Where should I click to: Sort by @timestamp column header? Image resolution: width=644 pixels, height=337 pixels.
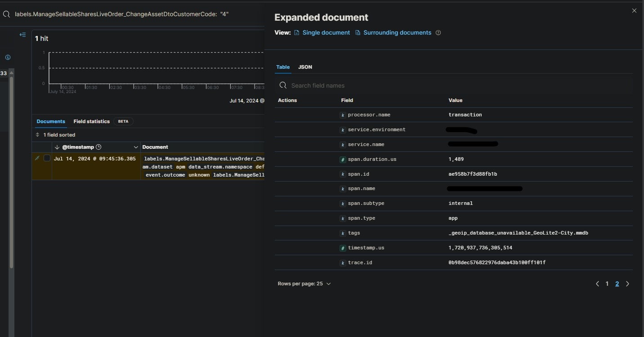[x=78, y=147]
